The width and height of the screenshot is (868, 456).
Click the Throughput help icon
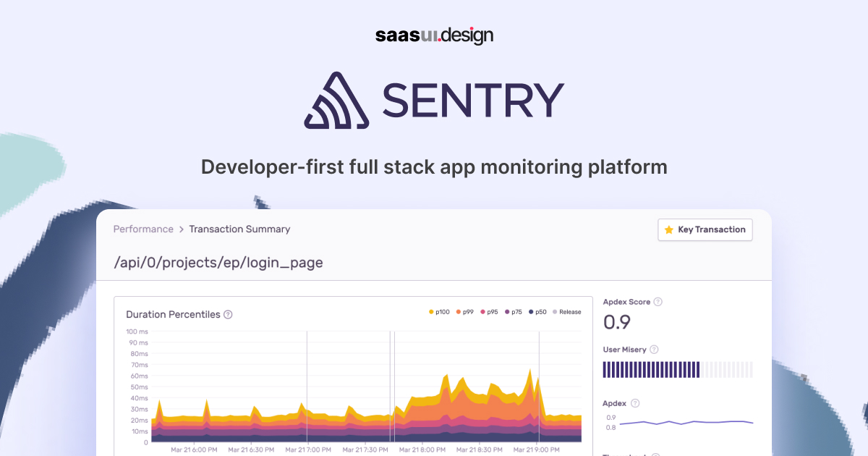(656, 455)
